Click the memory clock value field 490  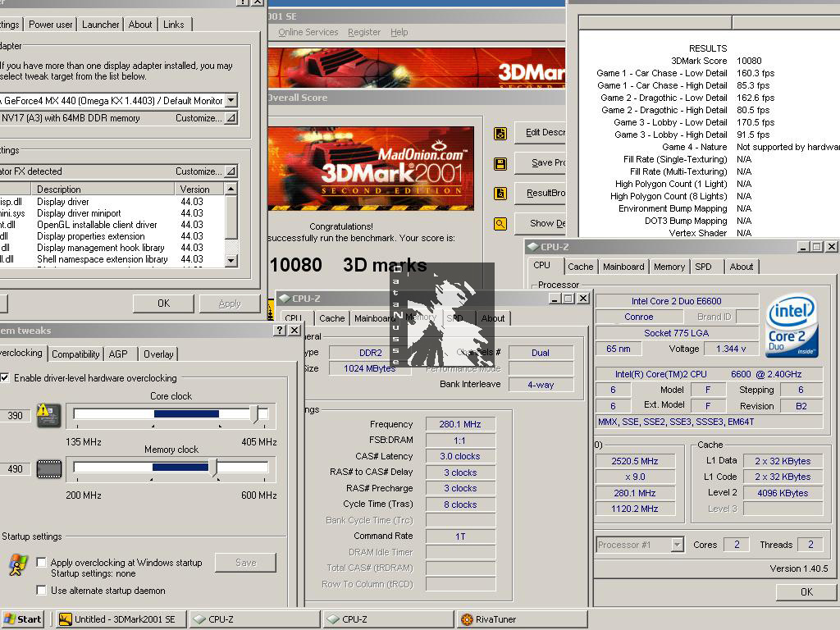[x=15, y=469]
